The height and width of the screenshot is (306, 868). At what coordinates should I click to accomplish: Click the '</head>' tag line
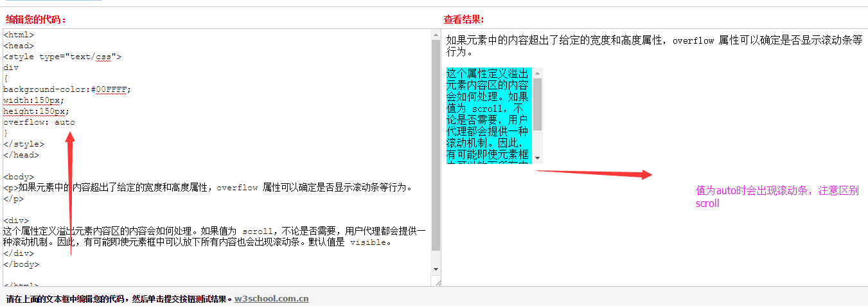[x=21, y=155]
